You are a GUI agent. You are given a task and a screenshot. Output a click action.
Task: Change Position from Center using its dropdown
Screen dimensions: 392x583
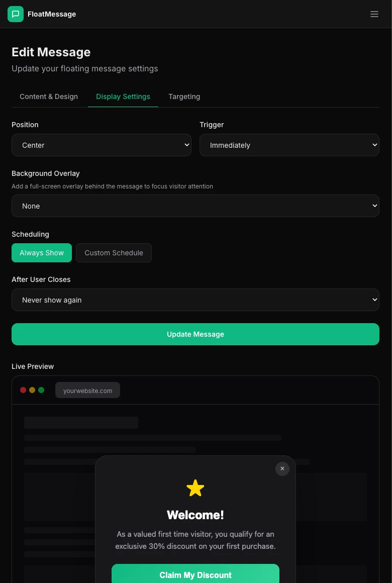(102, 145)
